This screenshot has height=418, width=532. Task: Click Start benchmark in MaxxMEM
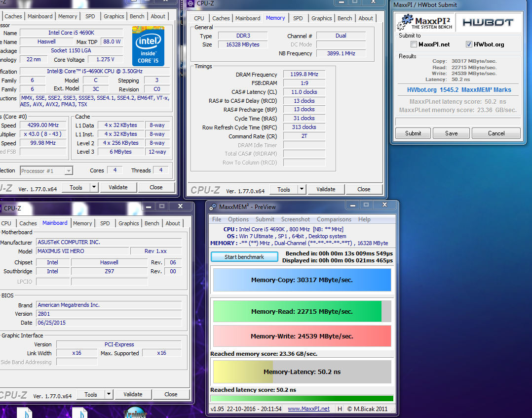pyautogui.click(x=244, y=257)
